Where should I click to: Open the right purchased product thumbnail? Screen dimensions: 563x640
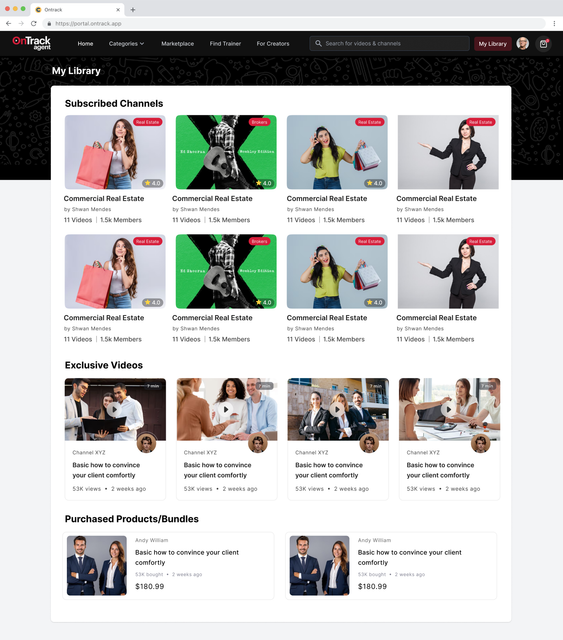(x=319, y=566)
